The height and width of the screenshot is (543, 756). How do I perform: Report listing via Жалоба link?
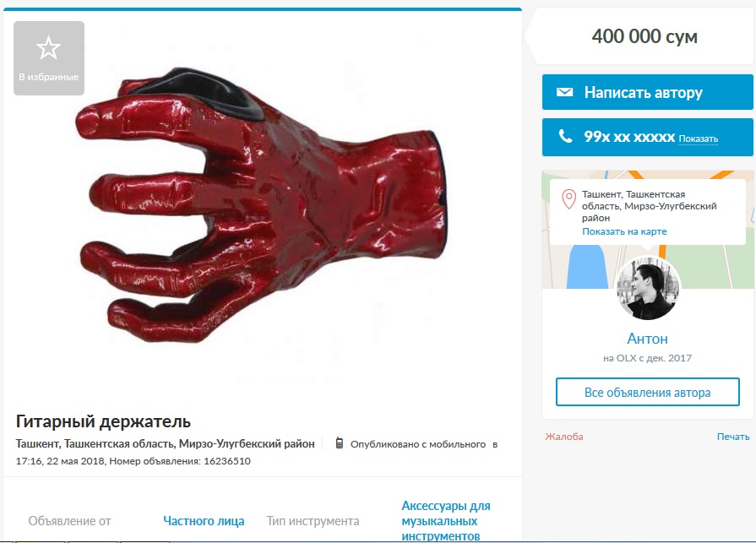click(x=564, y=437)
